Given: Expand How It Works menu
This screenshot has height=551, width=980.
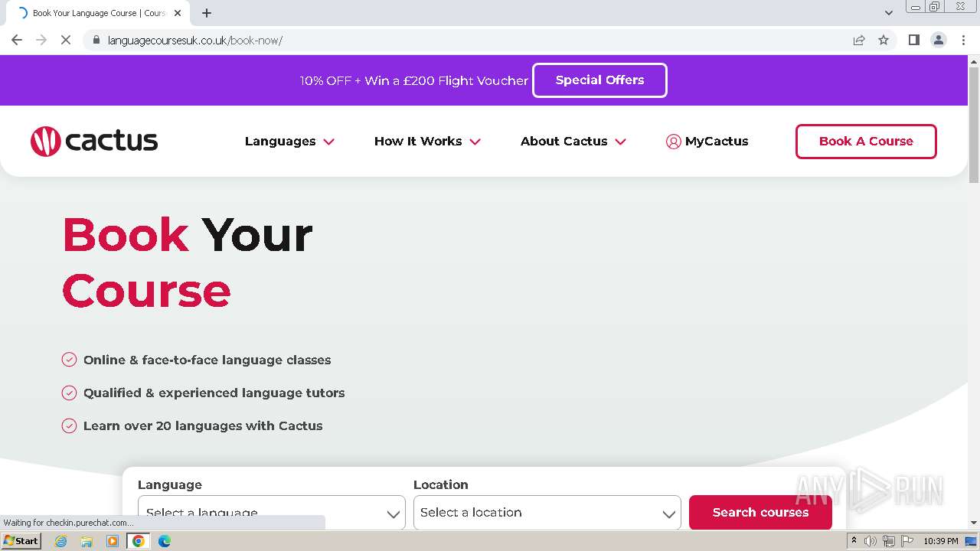Looking at the screenshot, I should [427, 142].
